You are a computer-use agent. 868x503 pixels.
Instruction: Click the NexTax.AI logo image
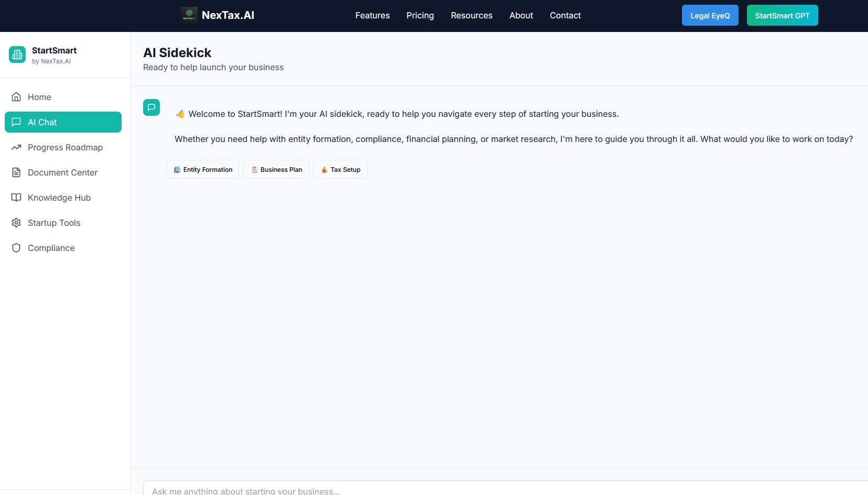pos(189,15)
